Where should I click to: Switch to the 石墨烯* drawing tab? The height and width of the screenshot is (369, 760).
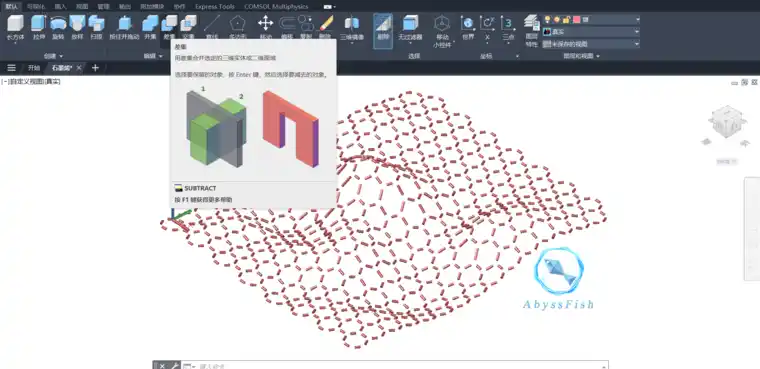pyautogui.click(x=62, y=68)
